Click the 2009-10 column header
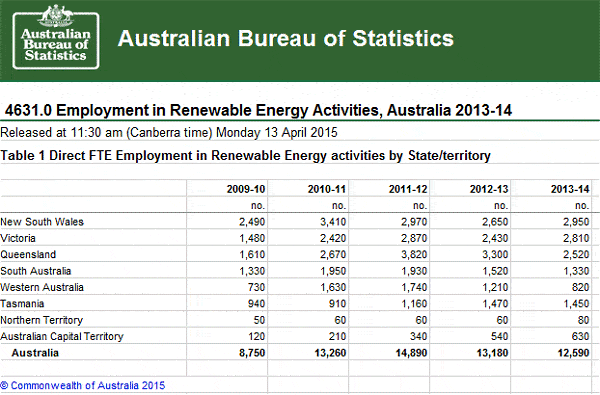600x395 pixels. pos(246,189)
